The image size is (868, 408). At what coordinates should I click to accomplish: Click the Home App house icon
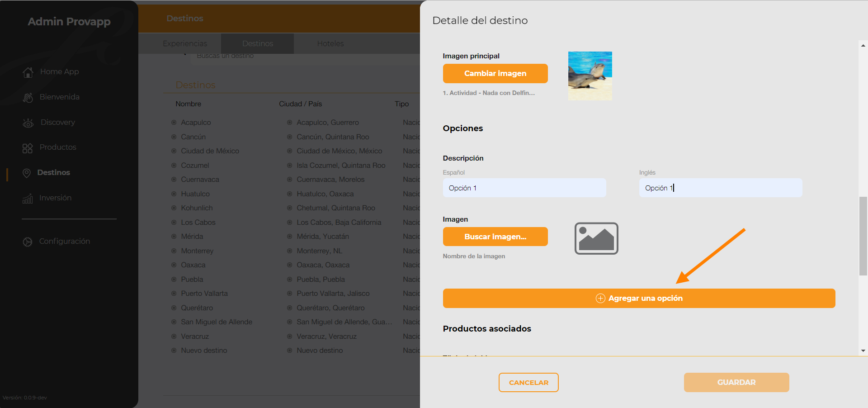[28, 72]
